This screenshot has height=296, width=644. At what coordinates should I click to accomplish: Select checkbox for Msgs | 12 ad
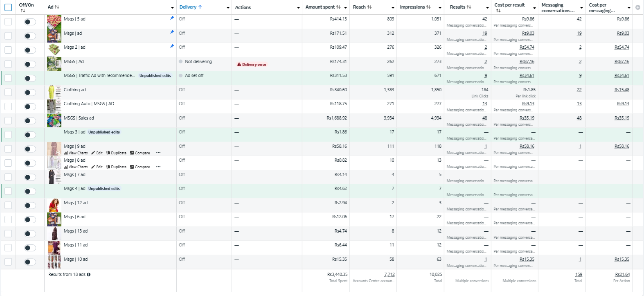(8, 206)
